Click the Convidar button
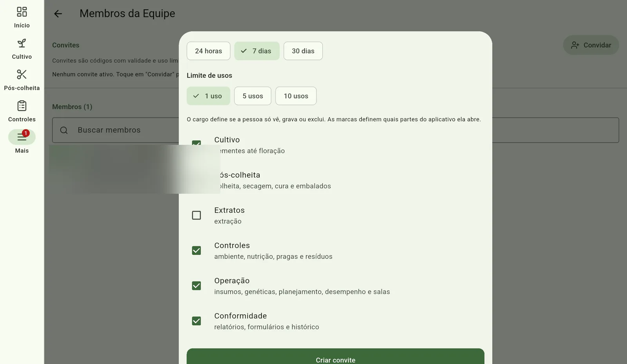Screen dimensions: 627x364 pyautogui.click(x=591, y=45)
